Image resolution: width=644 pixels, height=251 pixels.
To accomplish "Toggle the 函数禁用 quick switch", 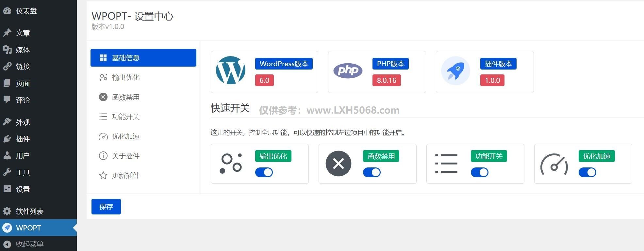I will point(372,172).
